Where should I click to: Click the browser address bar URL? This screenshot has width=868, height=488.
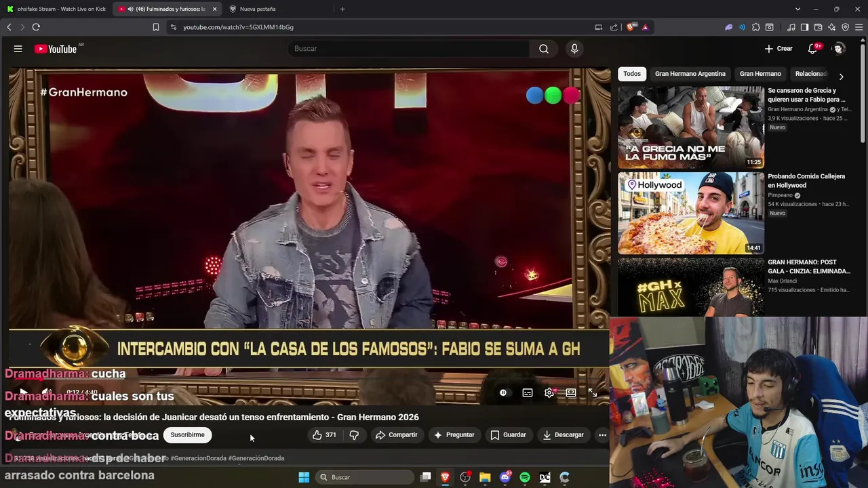238,27
